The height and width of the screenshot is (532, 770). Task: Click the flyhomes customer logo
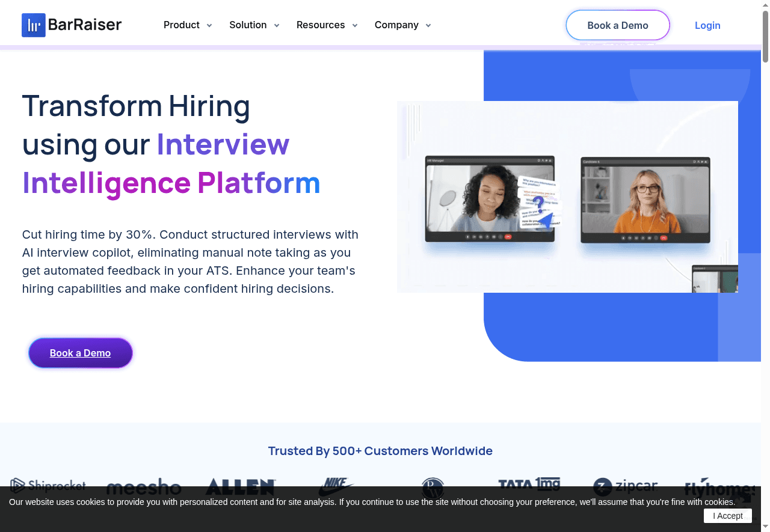[x=719, y=486]
